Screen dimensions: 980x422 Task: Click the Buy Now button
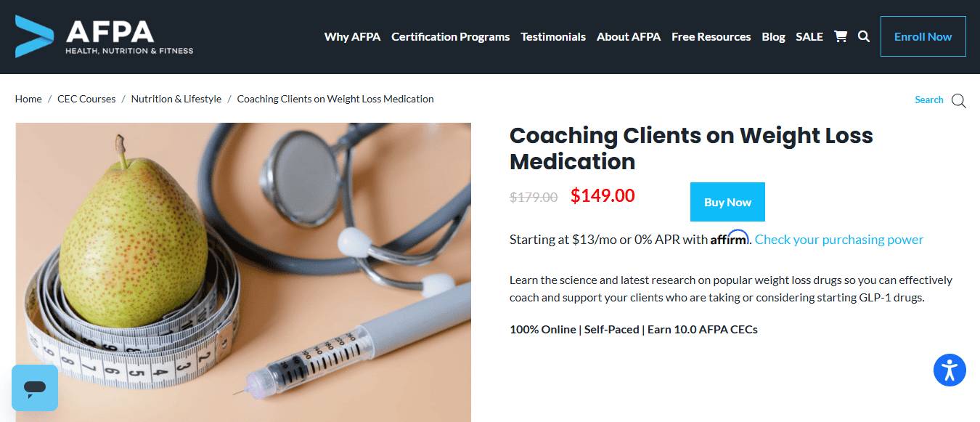(727, 202)
